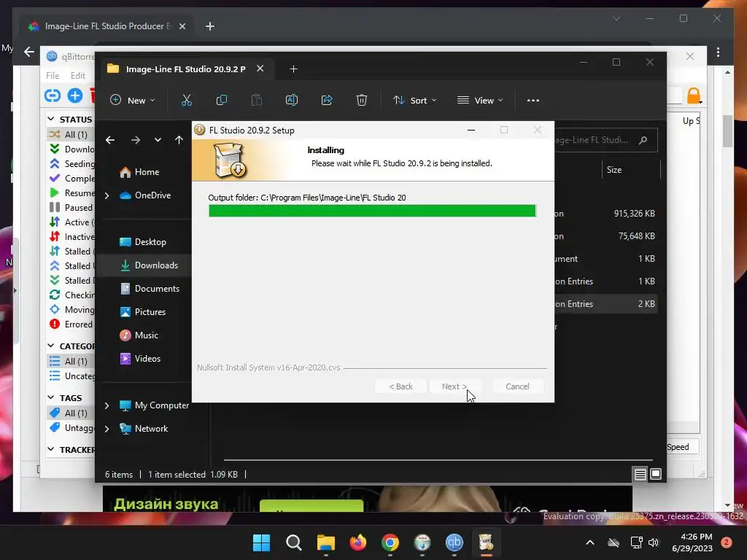Viewport: 747px width, 560px height.
Task: Open the File menu in qBittorrent
Action: 53,76
